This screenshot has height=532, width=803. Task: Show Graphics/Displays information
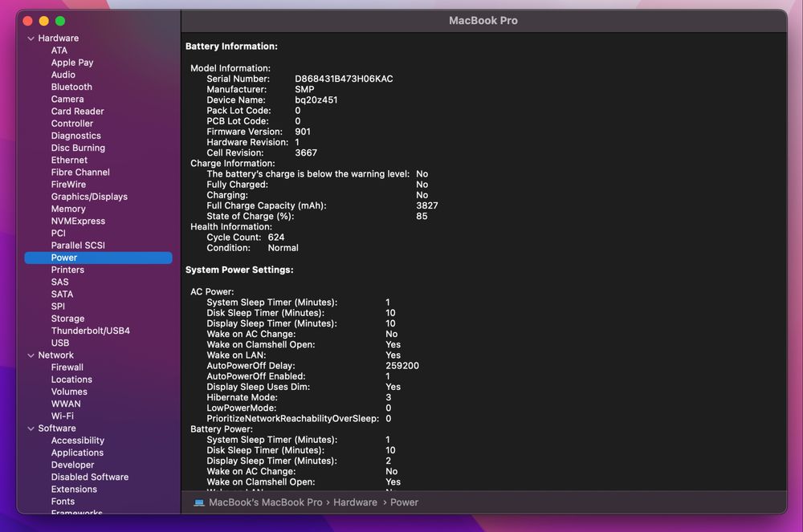[x=89, y=197]
